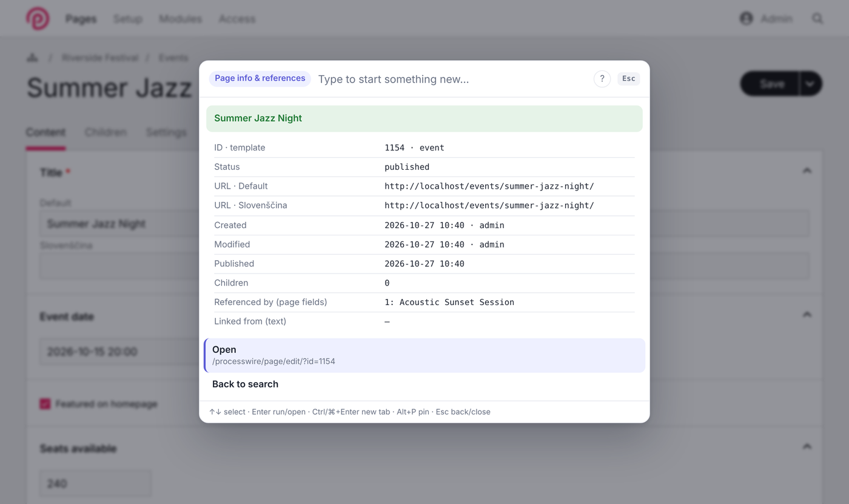Collapse the Title field section
This screenshot has width=849, height=504.
coord(807,172)
